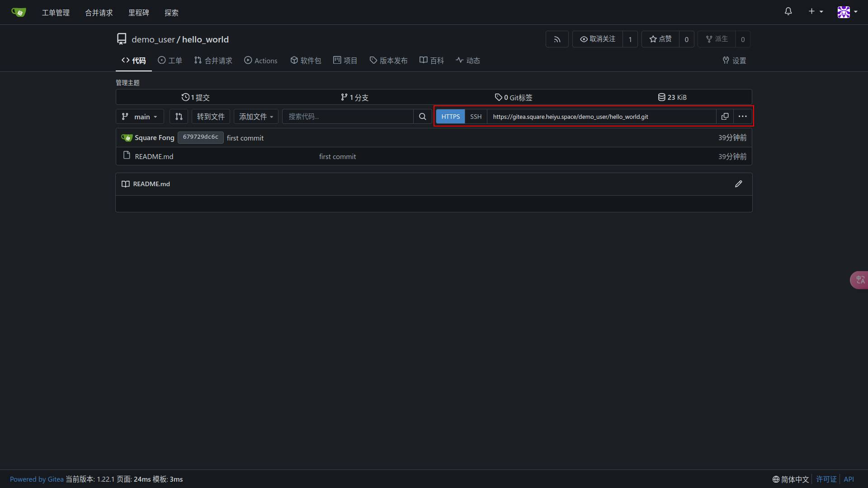Switch to the 合并请求 repo tab
Image resolution: width=868 pixels, height=488 pixels.
point(213,61)
